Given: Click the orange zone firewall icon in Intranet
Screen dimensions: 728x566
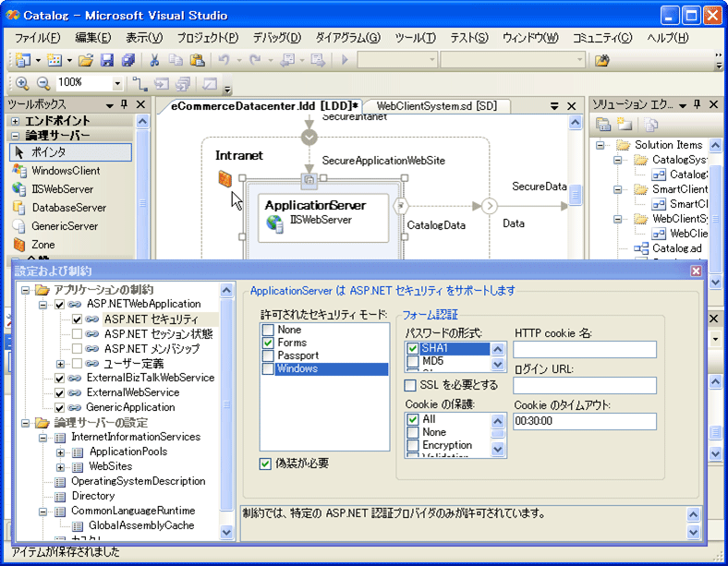Looking at the screenshot, I should click(225, 178).
